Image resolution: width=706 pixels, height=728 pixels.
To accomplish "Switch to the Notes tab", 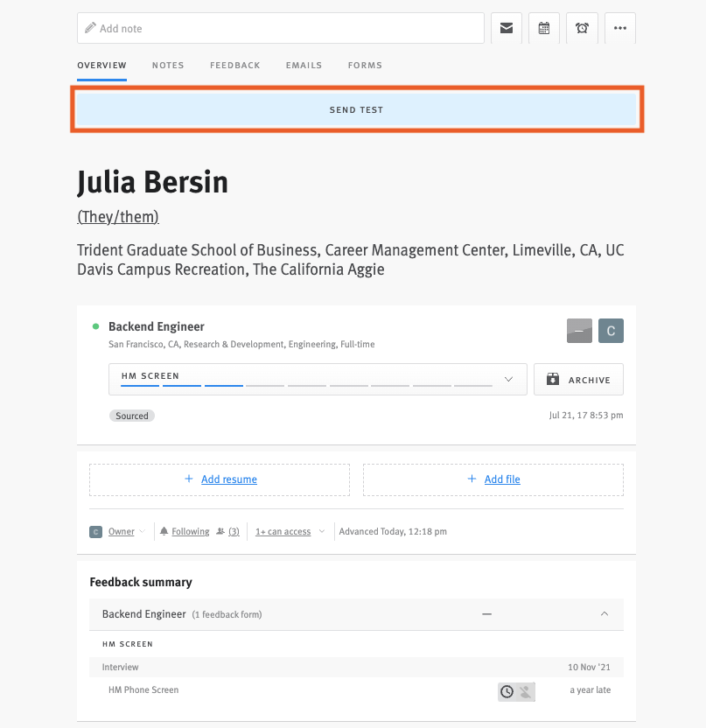I will pyautogui.click(x=168, y=66).
